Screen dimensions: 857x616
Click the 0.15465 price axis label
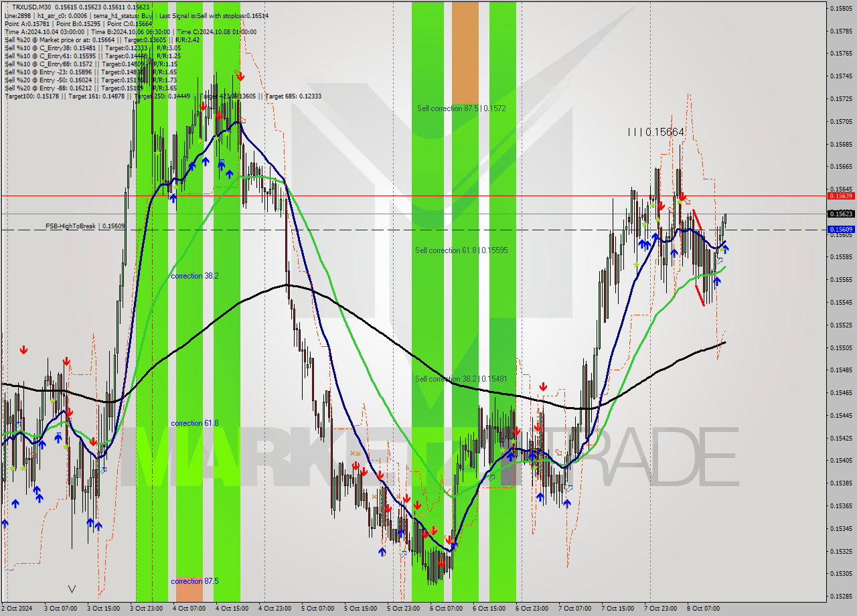(x=841, y=392)
